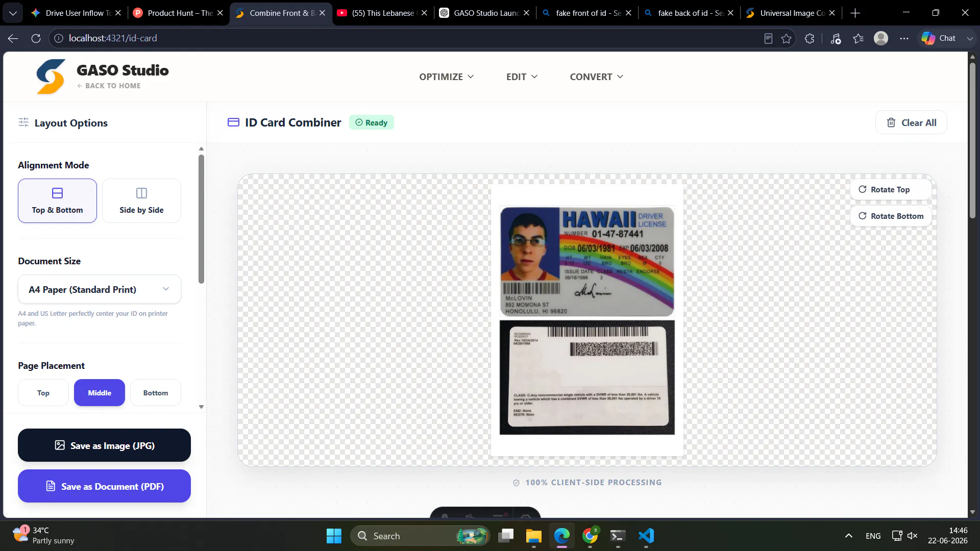Close the fake front of id tab
980x551 pixels.
(x=628, y=13)
